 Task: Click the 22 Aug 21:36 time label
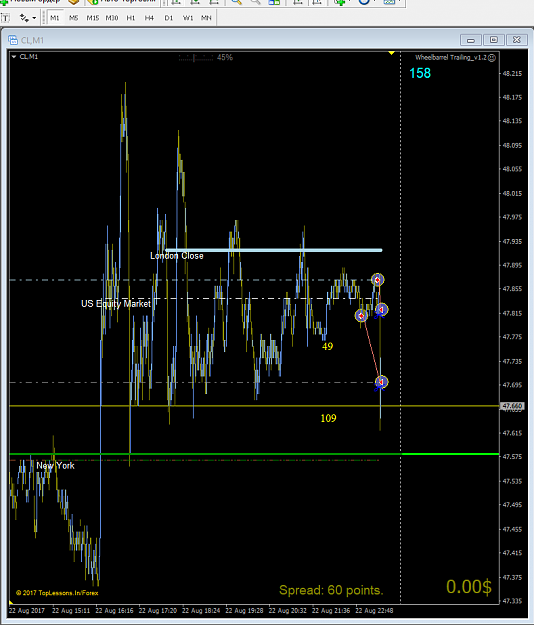pos(331,611)
